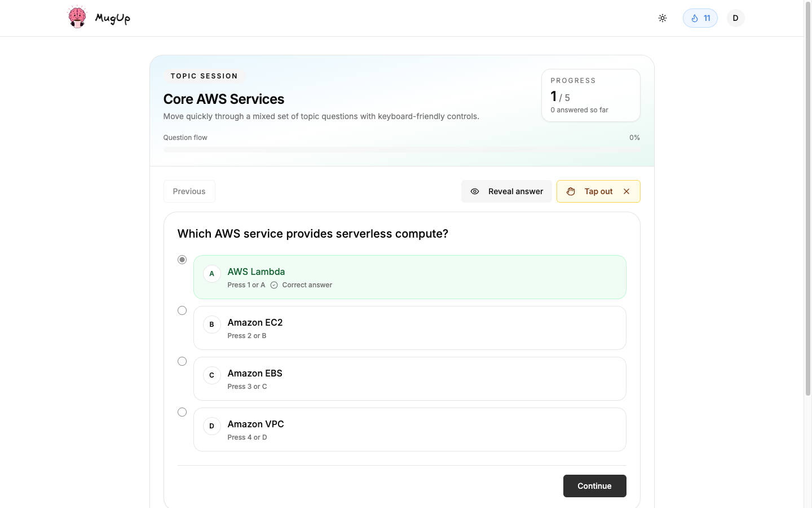812x508 pixels.
Task: Click the 'Press 2 or B' hint
Action: 247,336
